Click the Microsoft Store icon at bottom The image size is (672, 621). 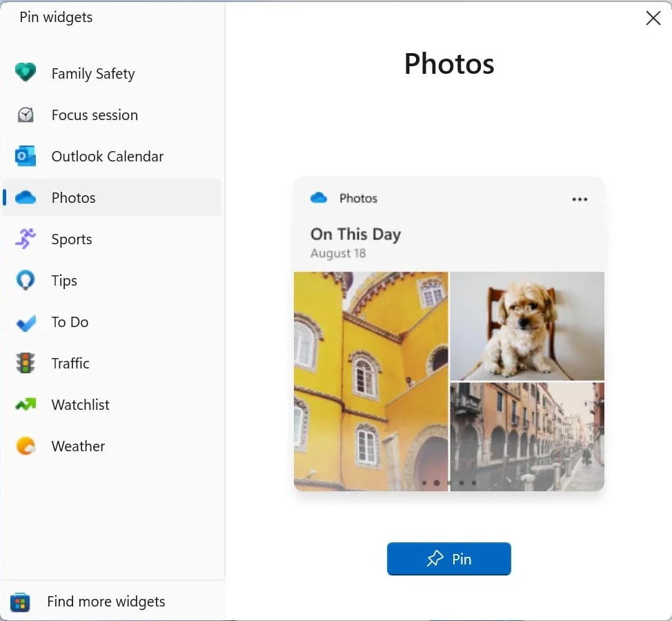coord(20,602)
